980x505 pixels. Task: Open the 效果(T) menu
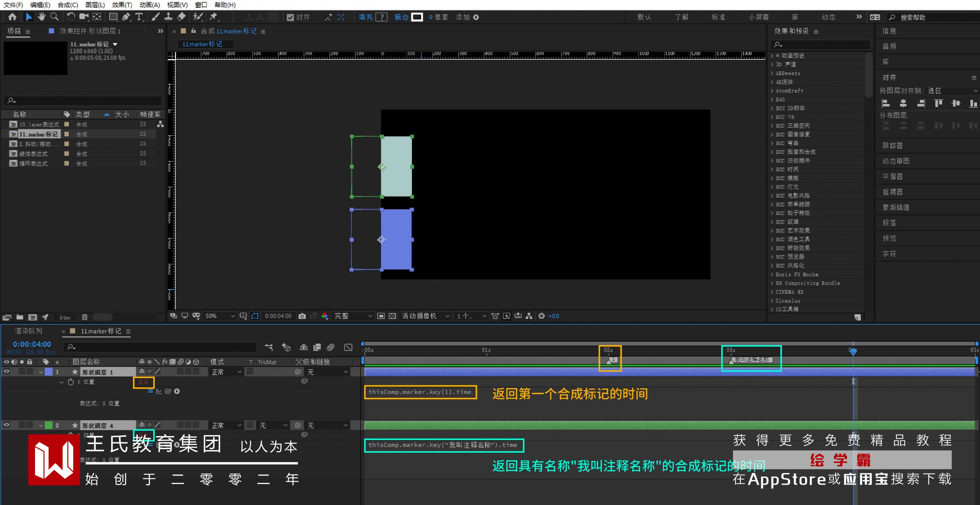point(122,5)
